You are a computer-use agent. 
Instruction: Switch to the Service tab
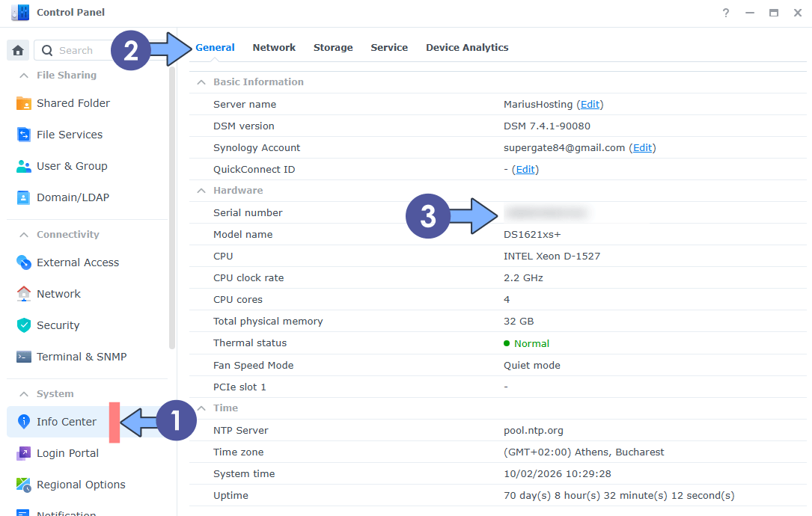click(389, 48)
